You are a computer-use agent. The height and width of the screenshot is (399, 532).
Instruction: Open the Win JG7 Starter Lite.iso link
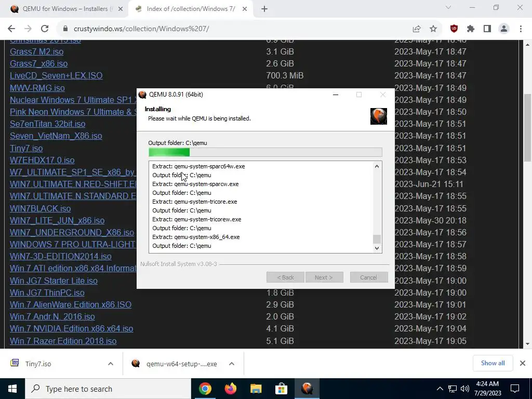pyautogui.click(x=54, y=281)
